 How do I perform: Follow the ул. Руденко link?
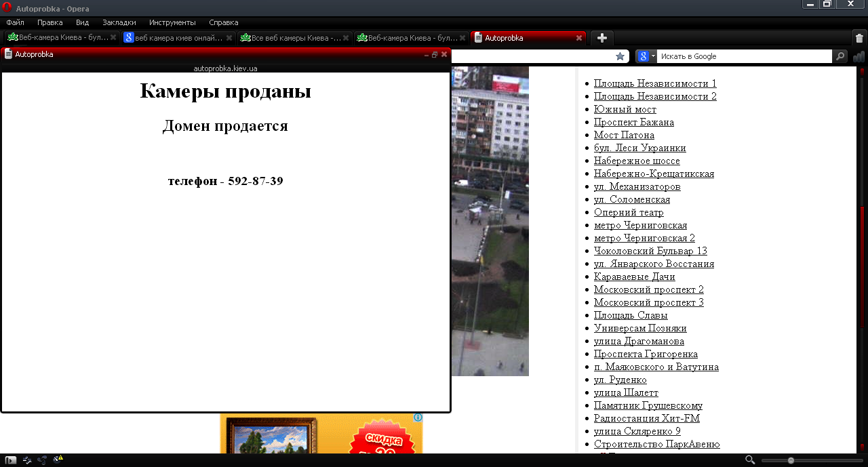(620, 380)
